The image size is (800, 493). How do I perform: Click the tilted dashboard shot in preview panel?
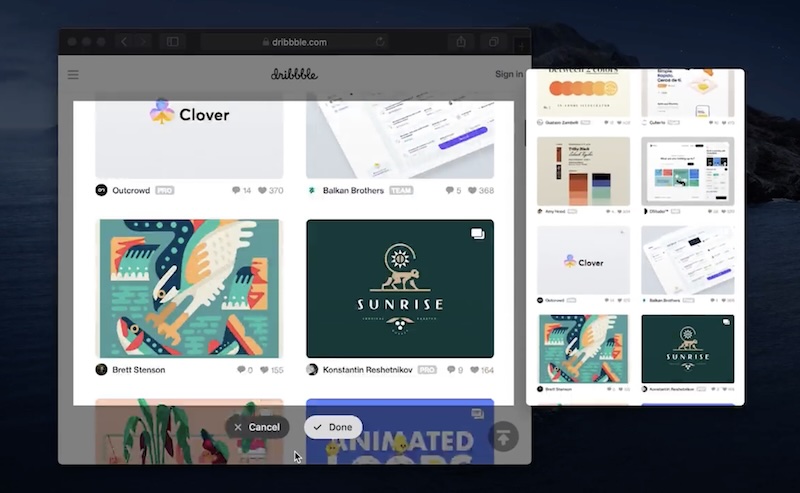tap(688, 260)
